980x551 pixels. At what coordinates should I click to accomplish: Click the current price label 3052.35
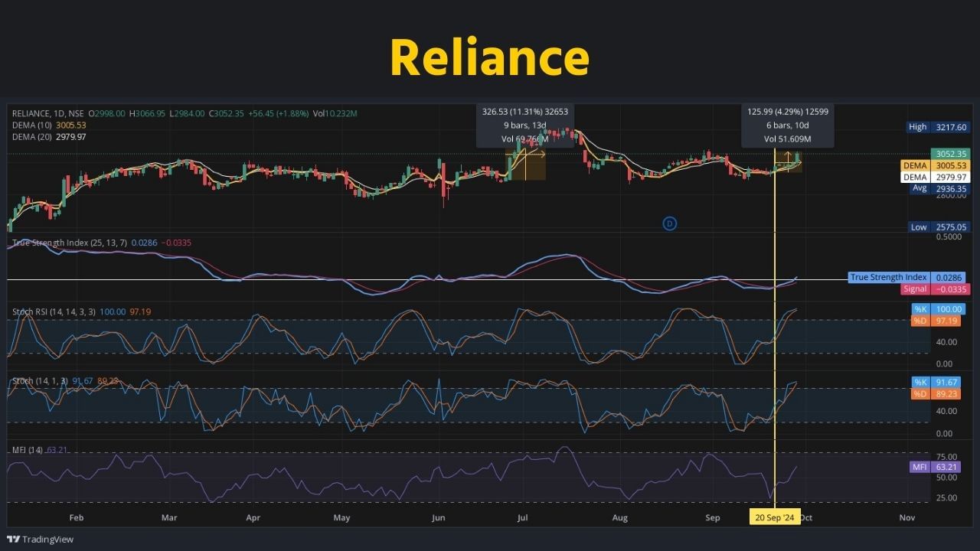tap(950, 154)
